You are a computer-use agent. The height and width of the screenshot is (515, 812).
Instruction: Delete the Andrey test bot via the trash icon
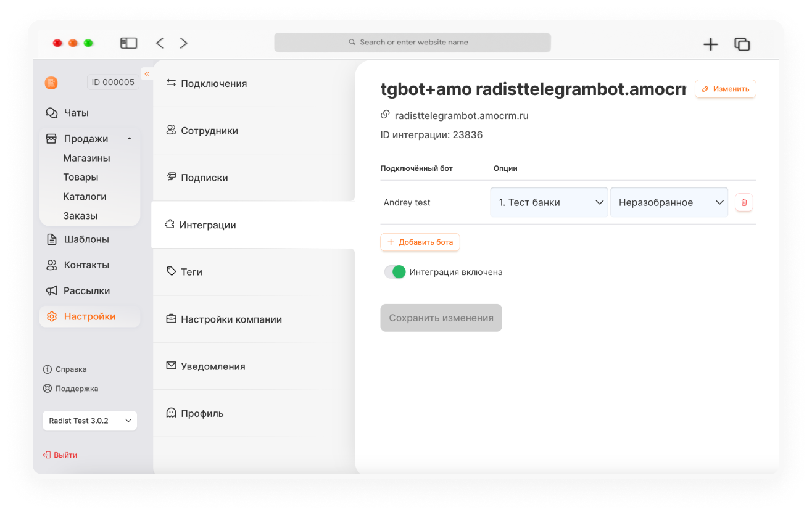pos(744,202)
